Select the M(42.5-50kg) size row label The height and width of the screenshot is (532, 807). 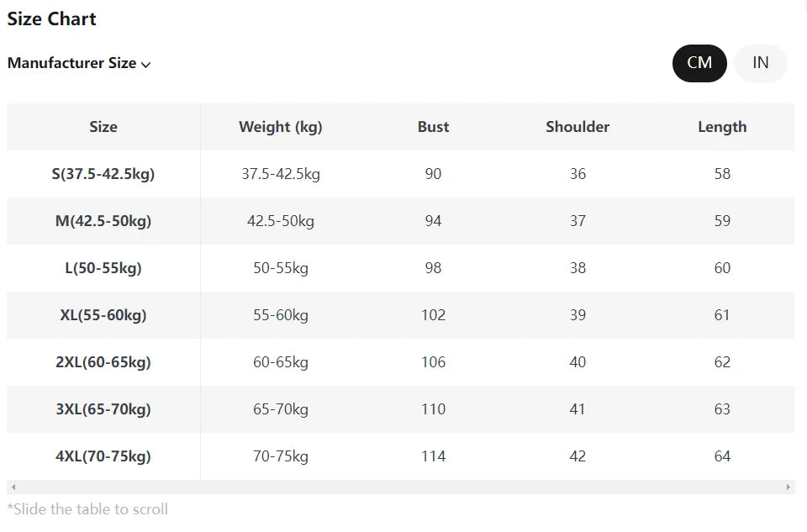[103, 221]
